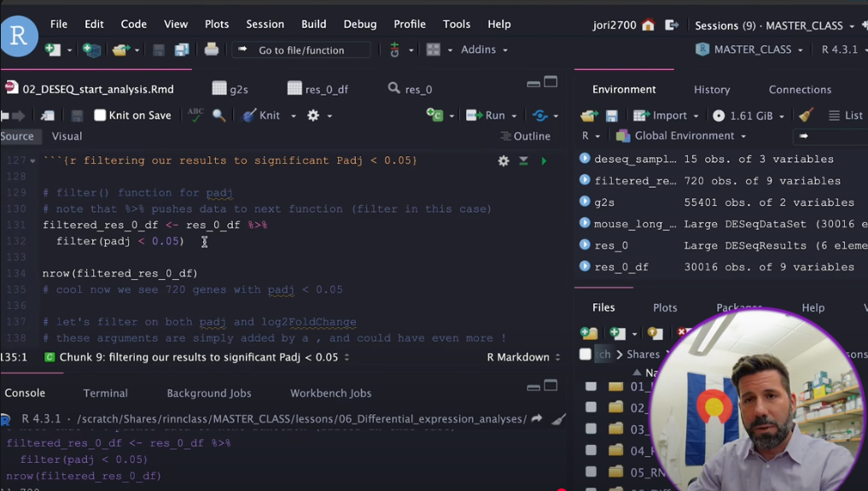The height and width of the screenshot is (491, 868).
Task: Check the box next to folder 02
Action: [x=591, y=406]
